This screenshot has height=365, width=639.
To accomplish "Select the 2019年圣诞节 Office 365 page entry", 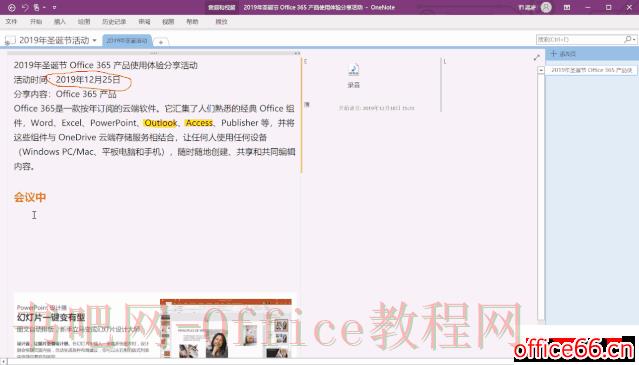I will tap(591, 70).
